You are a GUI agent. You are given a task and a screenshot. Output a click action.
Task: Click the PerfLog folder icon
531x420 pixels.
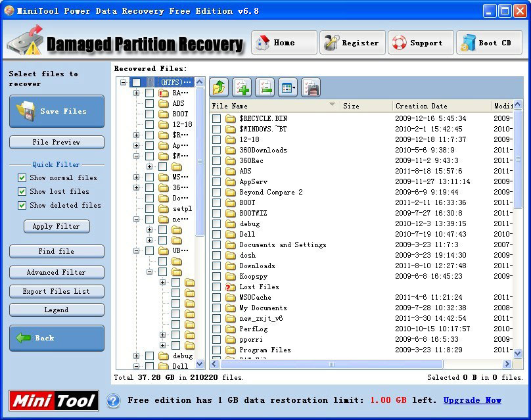click(231, 329)
